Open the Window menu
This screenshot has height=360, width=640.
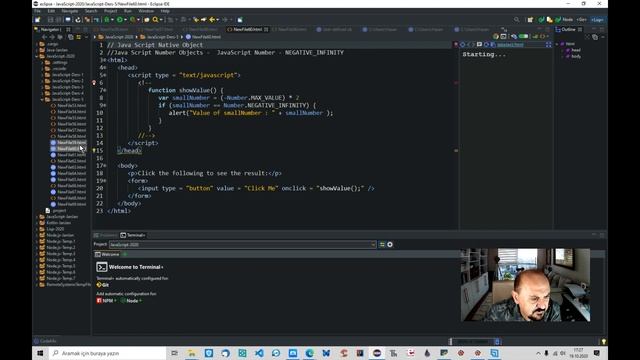[146, 11]
